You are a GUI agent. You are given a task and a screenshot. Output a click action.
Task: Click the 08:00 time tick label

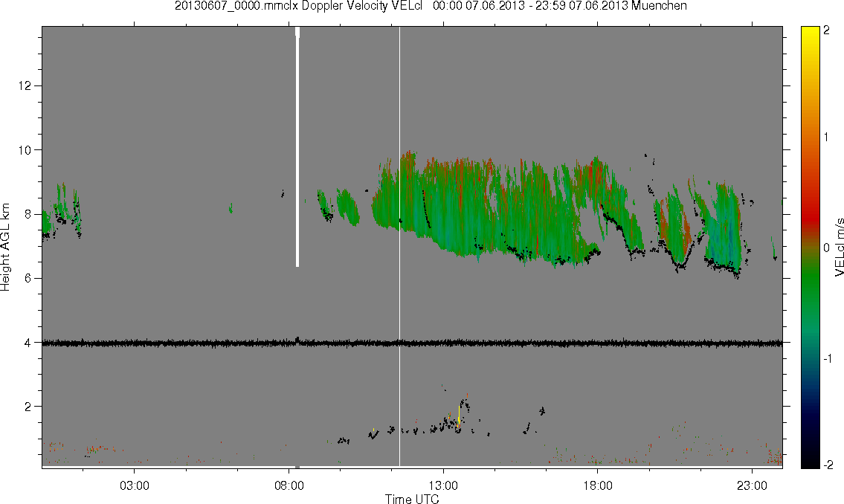[x=289, y=485]
